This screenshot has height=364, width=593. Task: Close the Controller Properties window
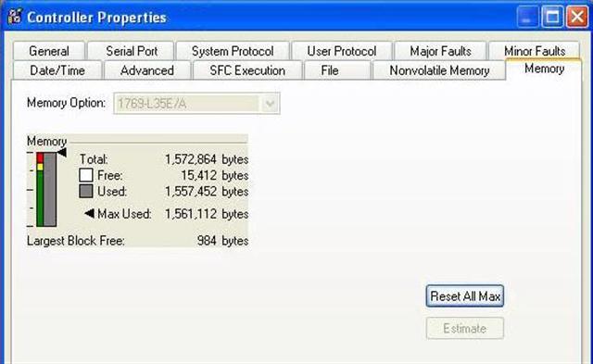(577, 17)
